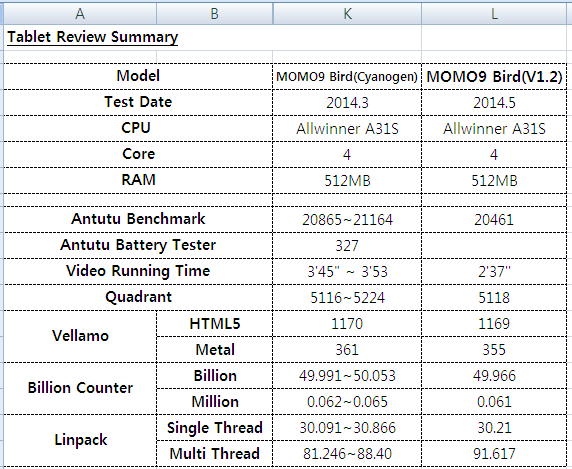Viewport: 572px width, 469px height.
Task: Select the '1170' HTML5 cell
Action: (347, 324)
